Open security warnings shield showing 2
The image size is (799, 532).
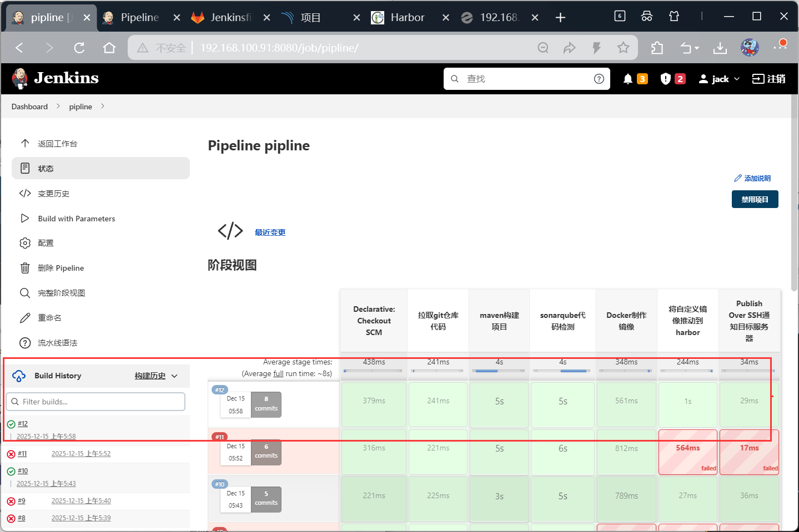tap(672, 79)
